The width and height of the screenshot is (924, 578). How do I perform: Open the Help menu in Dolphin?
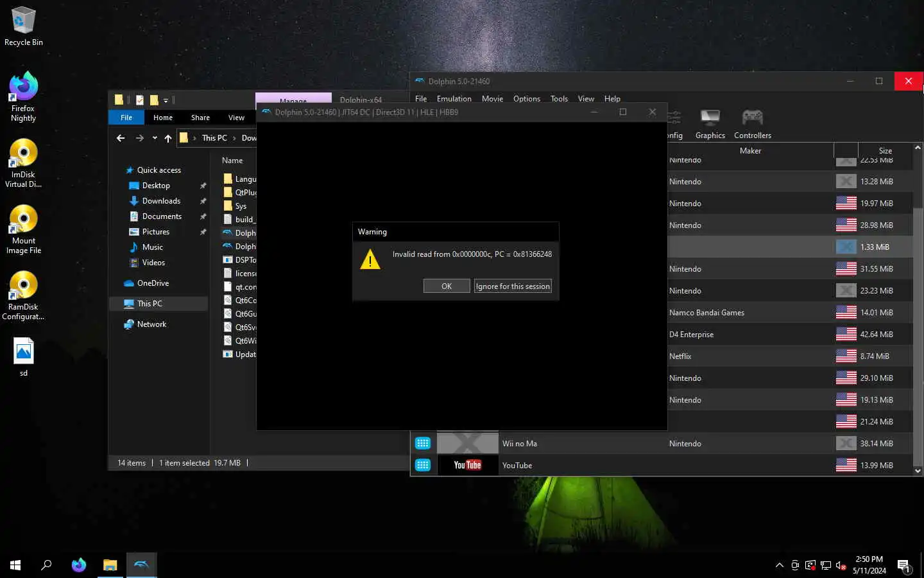point(612,99)
